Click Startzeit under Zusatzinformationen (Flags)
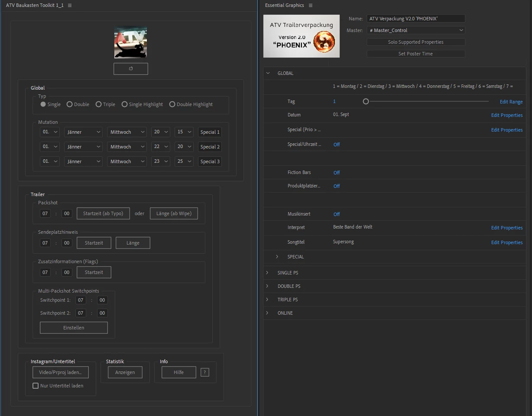Viewport: 532px width, 416px height. [94, 272]
